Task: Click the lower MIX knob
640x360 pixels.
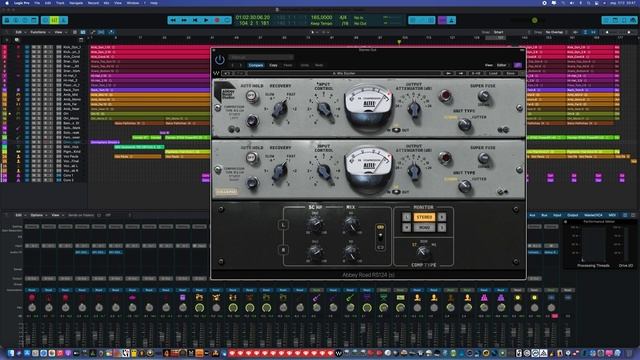Action: 351,252
